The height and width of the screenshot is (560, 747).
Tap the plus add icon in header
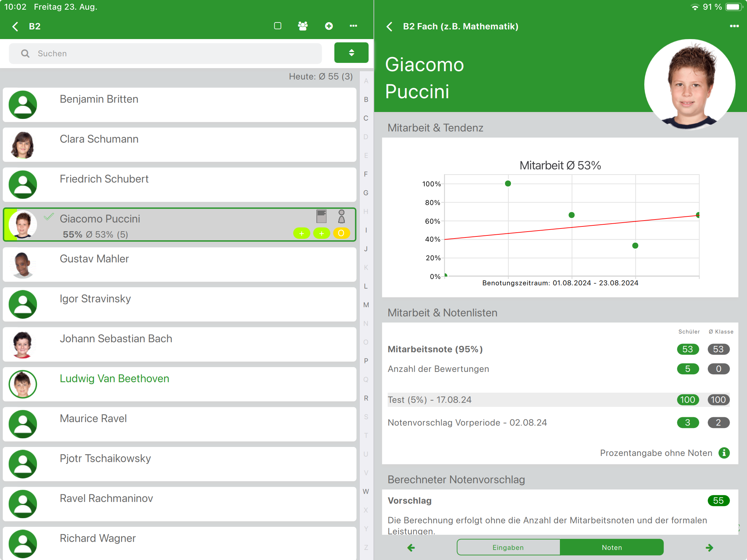(329, 26)
